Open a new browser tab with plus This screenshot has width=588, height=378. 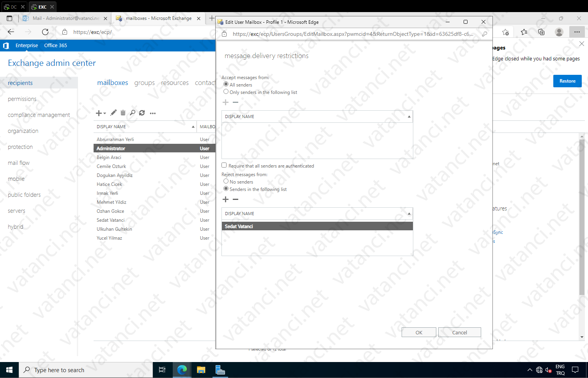point(211,18)
